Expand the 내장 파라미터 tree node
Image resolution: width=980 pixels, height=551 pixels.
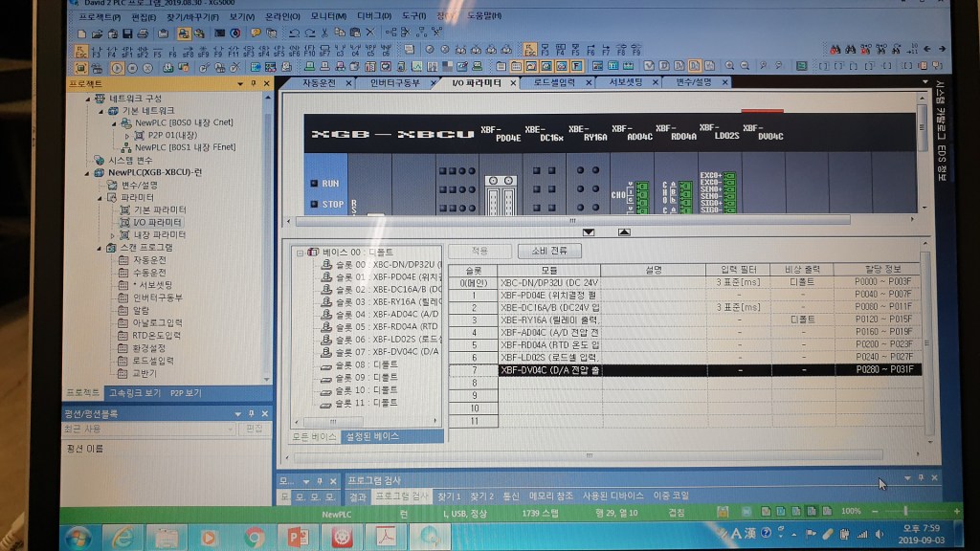coord(112,234)
